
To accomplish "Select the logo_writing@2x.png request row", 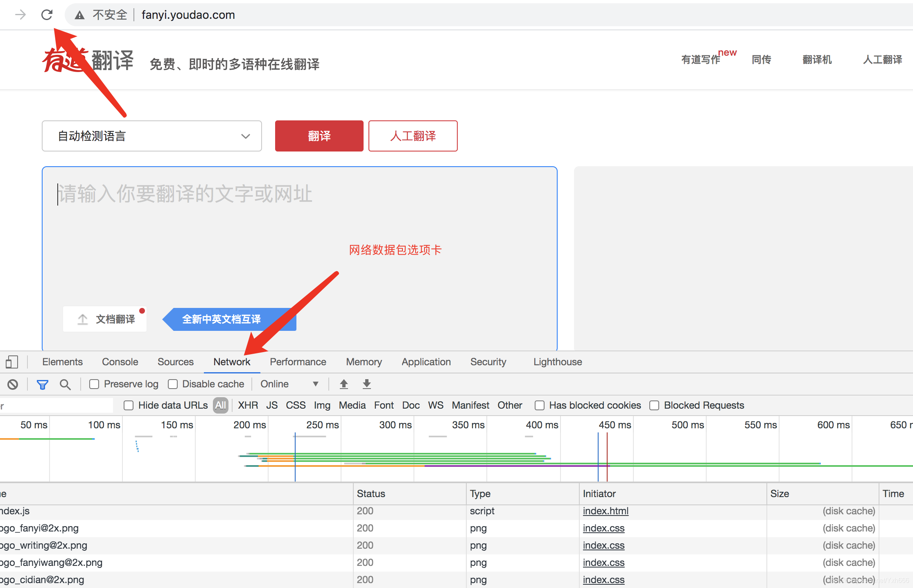I will pos(456,545).
